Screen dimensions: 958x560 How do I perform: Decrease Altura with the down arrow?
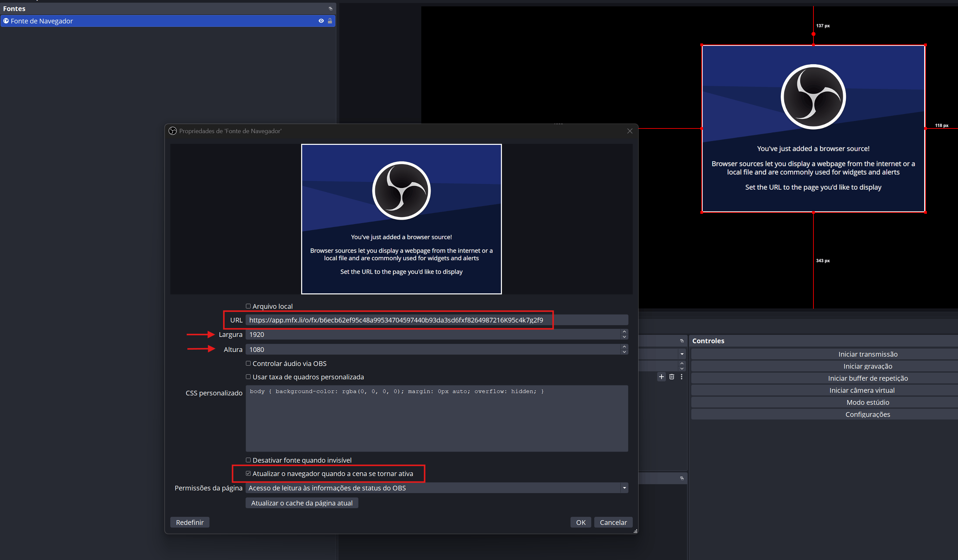pos(624,352)
